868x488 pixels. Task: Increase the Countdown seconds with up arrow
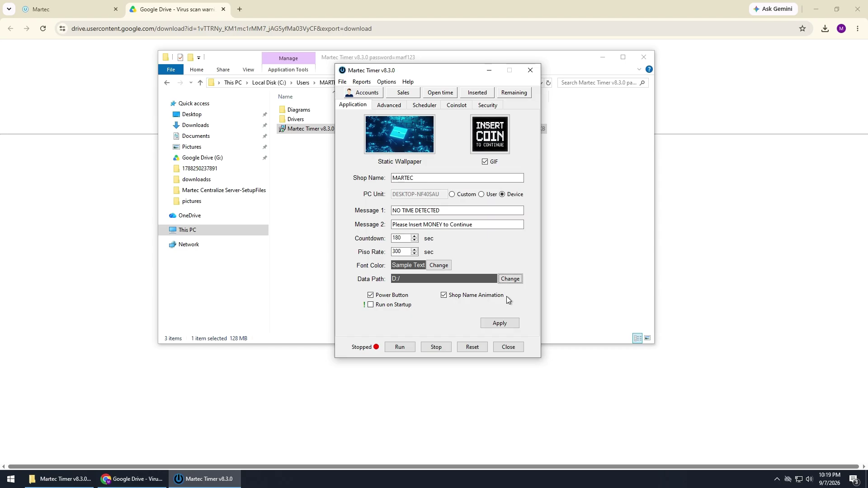[x=414, y=236]
